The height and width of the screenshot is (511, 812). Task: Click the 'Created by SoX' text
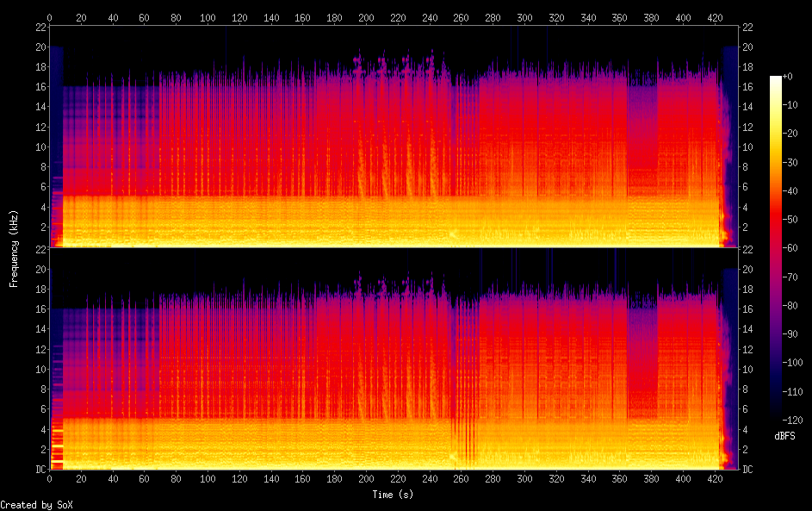point(36,505)
